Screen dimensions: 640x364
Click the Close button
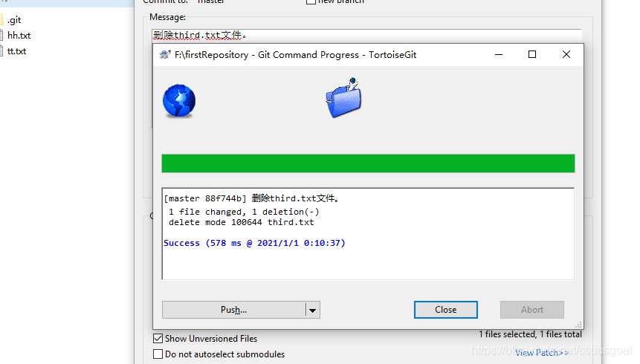(x=446, y=310)
